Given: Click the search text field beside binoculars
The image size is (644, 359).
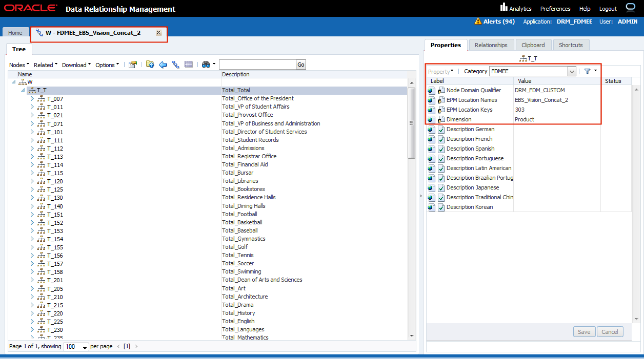Looking at the screenshot, I should tap(257, 65).
